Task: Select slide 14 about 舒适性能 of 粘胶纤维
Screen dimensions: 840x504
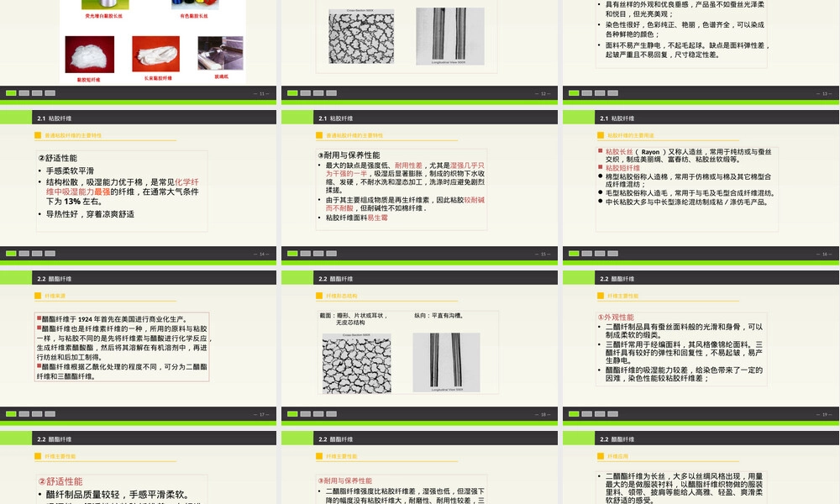Action: (x=139, y=187)
